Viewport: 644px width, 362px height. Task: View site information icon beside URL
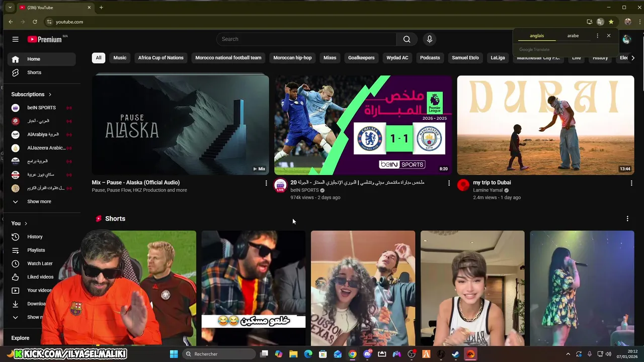[x=49, y=22]
